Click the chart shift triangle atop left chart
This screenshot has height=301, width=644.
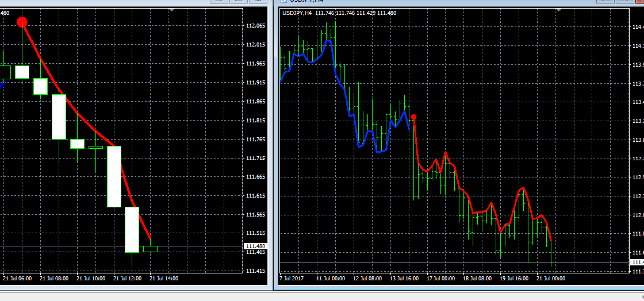click(172, 9)
